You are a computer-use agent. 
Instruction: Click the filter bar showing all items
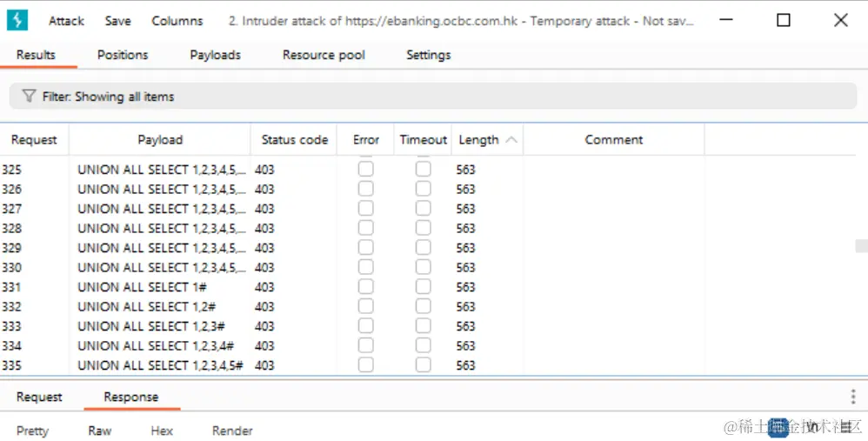coord(433,97)
